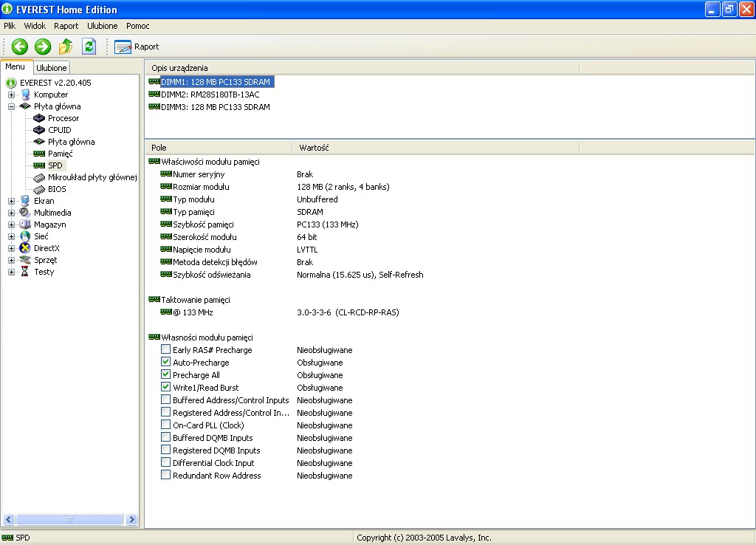Image resolution: width=756 pixels, height=545 pixels.
Task: Select the Mikroukład płyty głównej icon
Action: 39,177
